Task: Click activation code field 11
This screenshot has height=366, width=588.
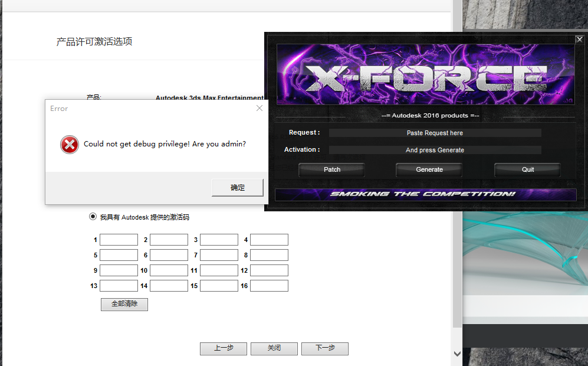Action: [219, 270]
